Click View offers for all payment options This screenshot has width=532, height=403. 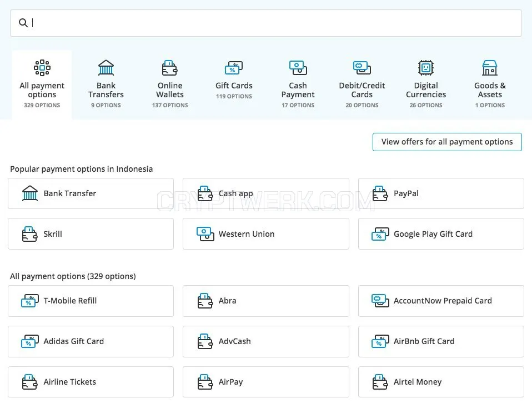click(447, 142)
